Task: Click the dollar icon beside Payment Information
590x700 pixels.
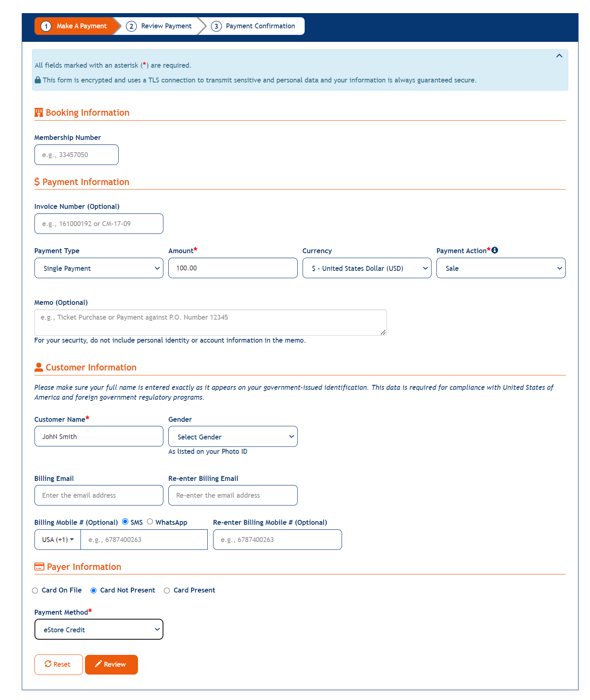Action: pos(37,181)
